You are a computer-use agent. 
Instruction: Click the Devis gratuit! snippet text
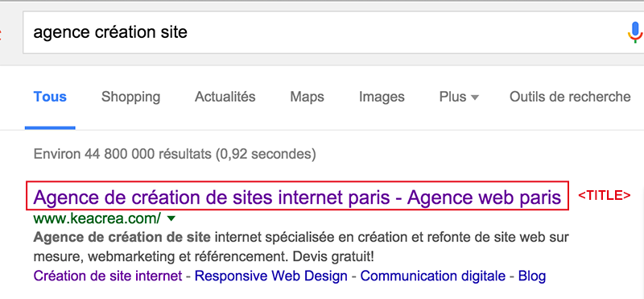(333, 256)
